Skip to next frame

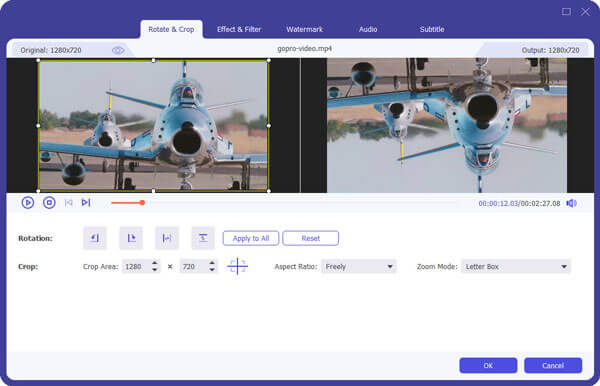(86, 203)
